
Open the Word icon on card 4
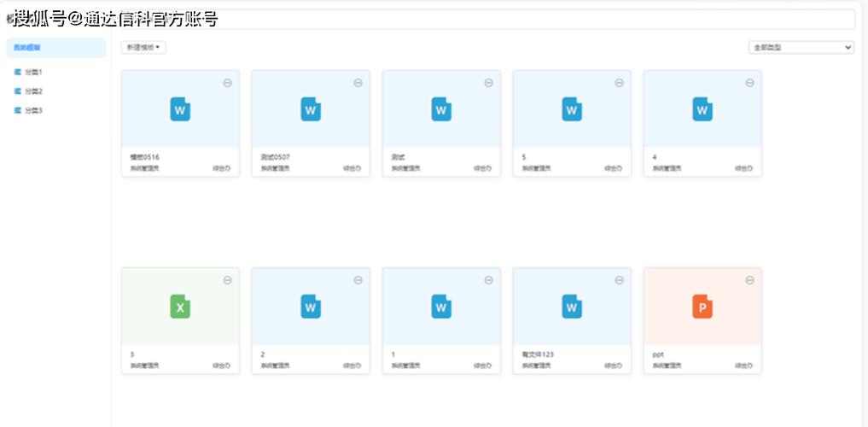coord(702,109)
